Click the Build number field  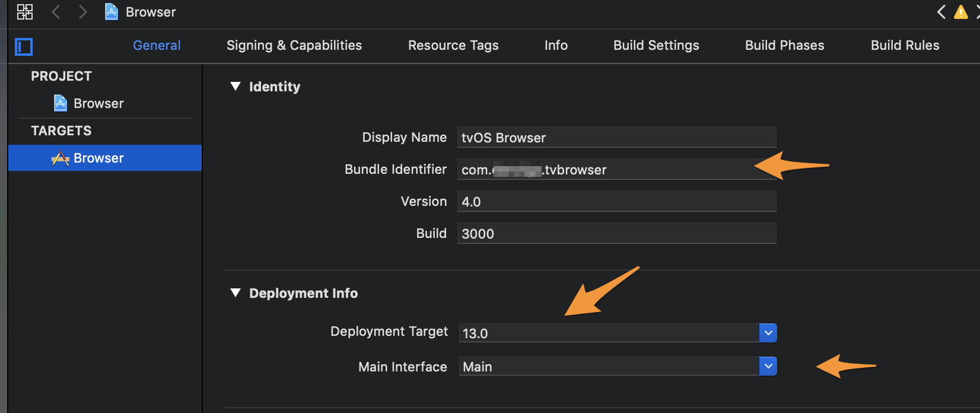(x=616, y=233)
